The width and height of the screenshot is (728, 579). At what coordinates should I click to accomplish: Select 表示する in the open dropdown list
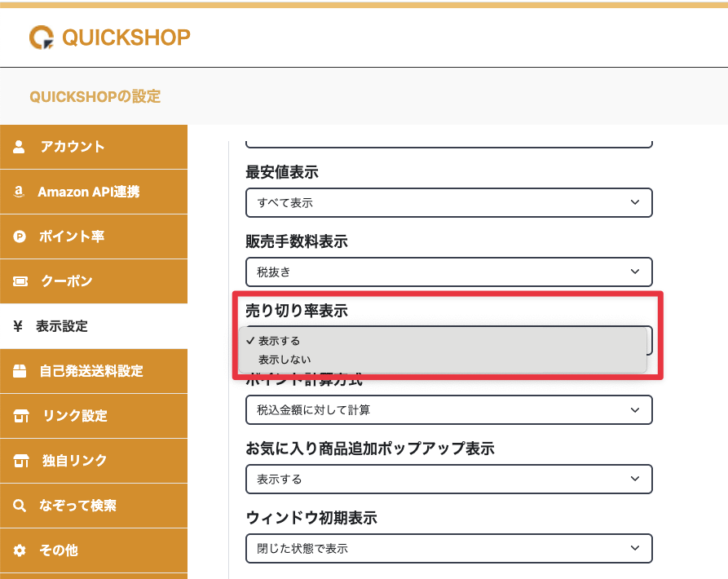[280, 341]
